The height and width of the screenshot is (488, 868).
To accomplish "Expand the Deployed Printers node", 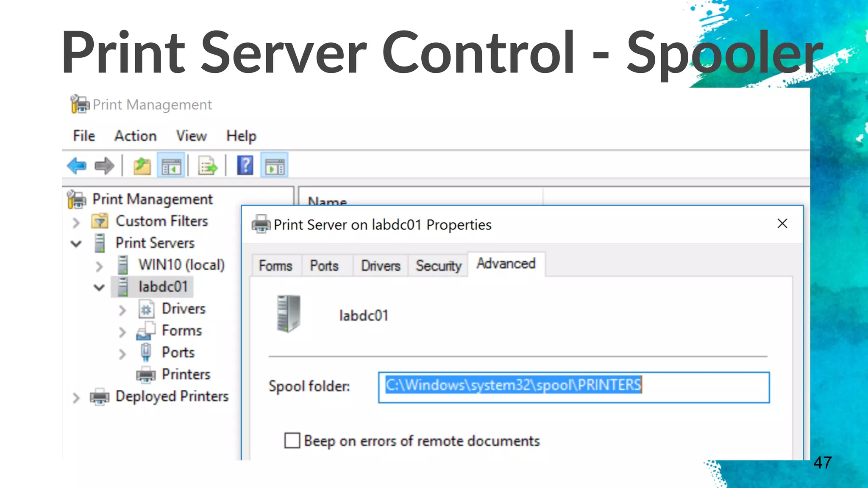I will pyautogui.click(x=76, y=398).
